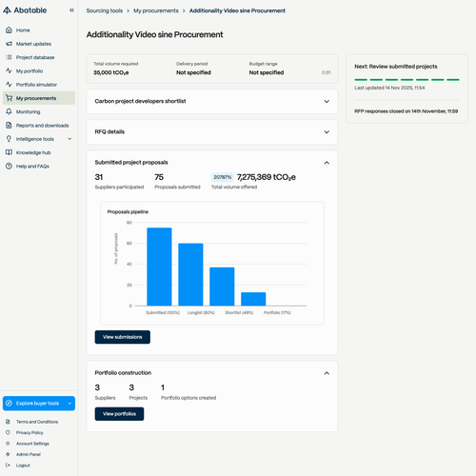The width and height of the screenshot is (476, 476).
Task: Click '31' Suppliers participated count
Action: [99, 177]
